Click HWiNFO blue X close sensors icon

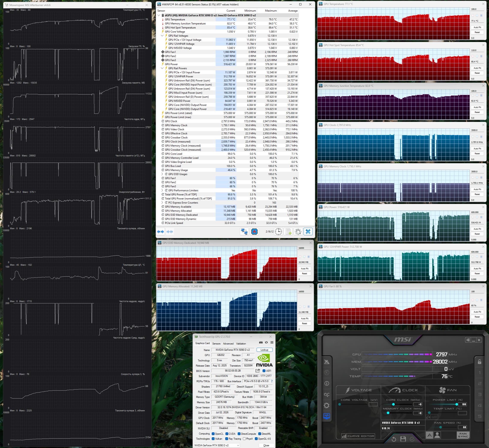[308, 232]
